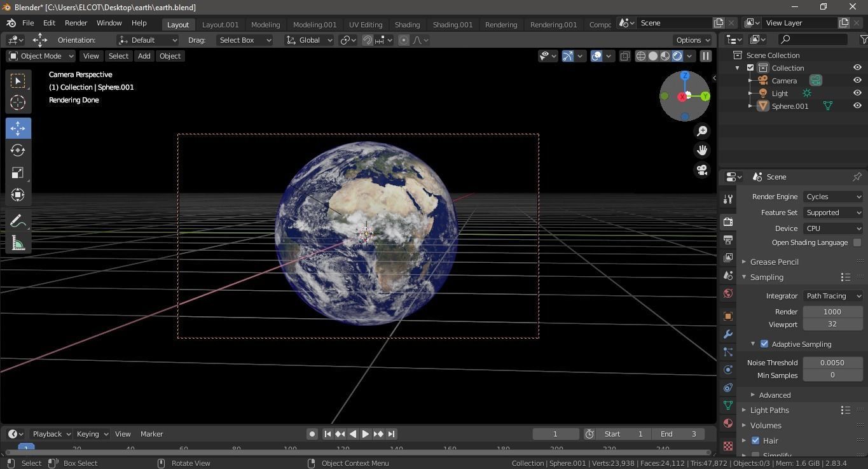Enable Open Shading Language checkbox
The image size is (868, 469).
857,242
